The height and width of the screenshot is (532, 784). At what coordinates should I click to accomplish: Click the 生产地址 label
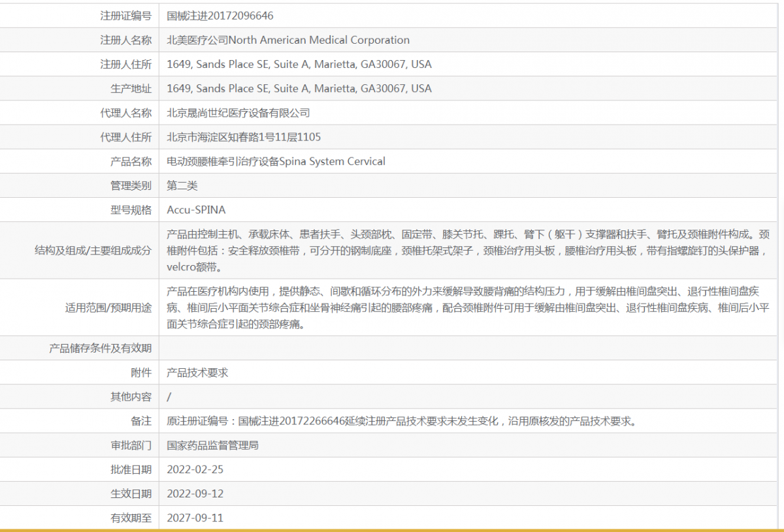(131, 88)
